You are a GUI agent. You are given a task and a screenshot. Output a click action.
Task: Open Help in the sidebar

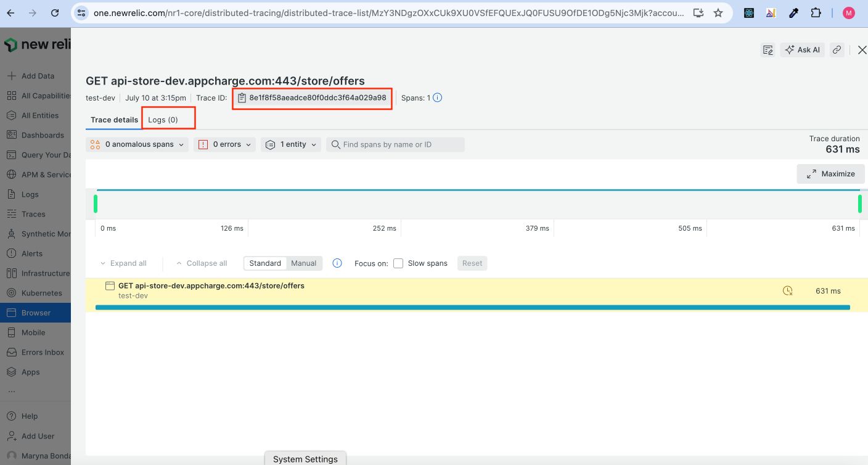pyautogui.click(x=36, y=416)
